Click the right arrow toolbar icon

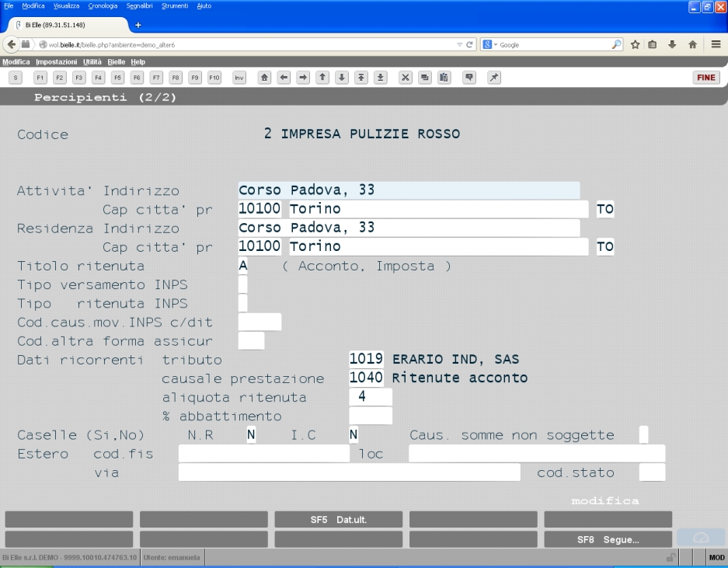click(303, 78)
